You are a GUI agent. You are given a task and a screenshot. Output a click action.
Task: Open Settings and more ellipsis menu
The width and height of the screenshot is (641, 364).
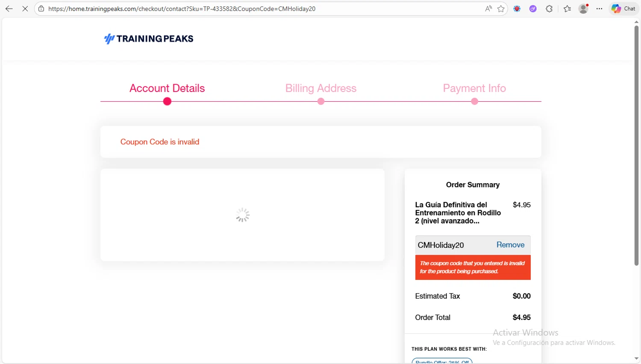tap(600, 9)
